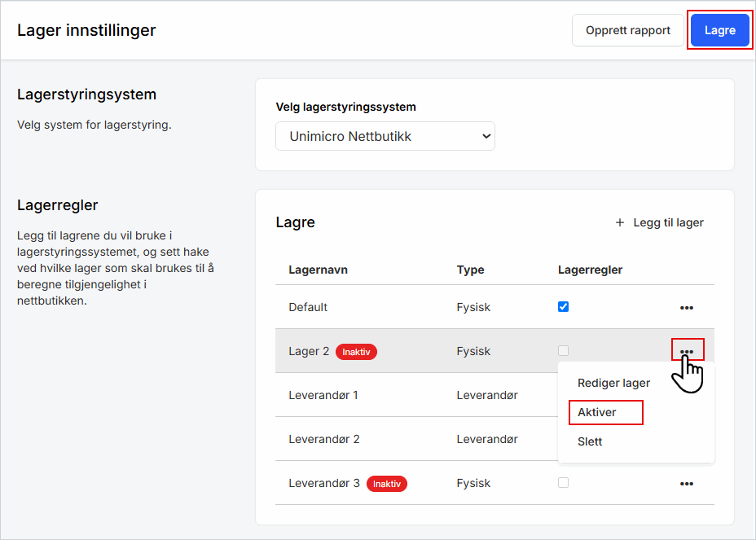Image resolution: width=756 pixels, height=540 pixels.
Task: Click the Legg til lager link
Action: click(668, 222)
